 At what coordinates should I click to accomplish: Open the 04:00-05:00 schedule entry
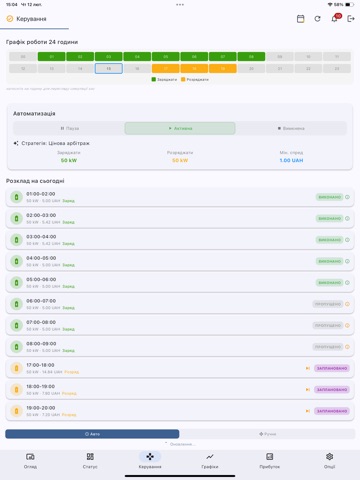click(x=180, y=261)
